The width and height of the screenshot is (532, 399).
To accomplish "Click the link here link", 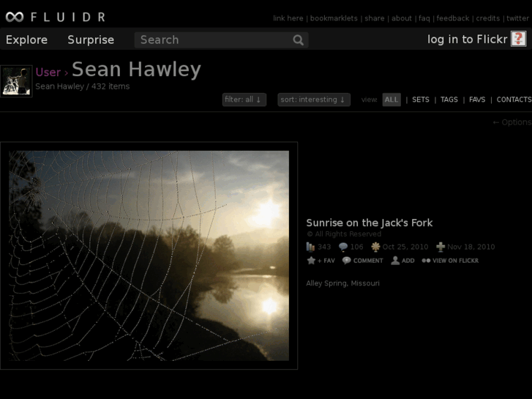I will 288,18.
